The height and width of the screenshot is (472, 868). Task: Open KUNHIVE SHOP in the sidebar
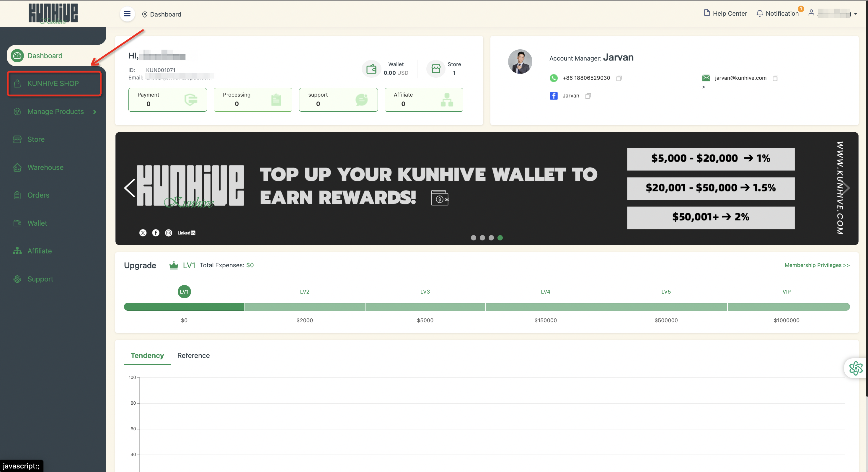pos(53,83)
